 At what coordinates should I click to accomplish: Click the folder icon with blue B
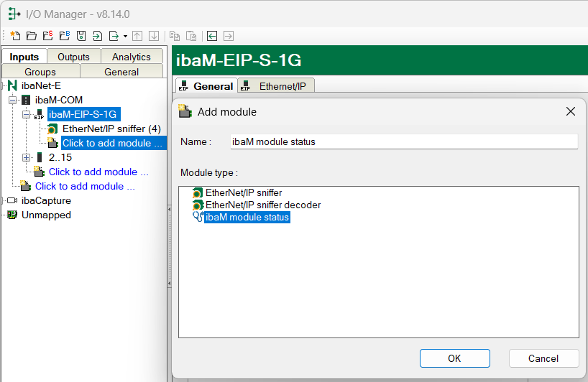coord(65,36)
